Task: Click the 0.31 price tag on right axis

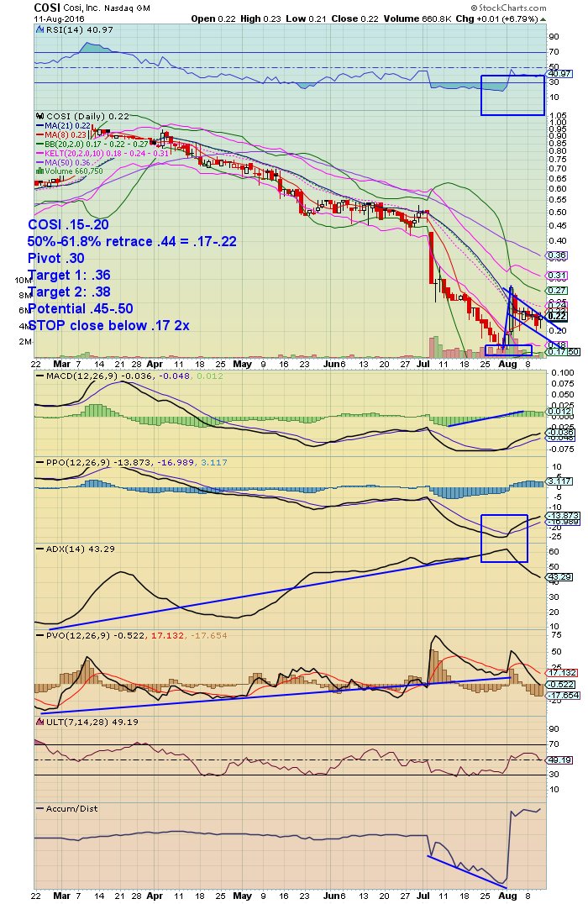Action: [x=557, y=276]
